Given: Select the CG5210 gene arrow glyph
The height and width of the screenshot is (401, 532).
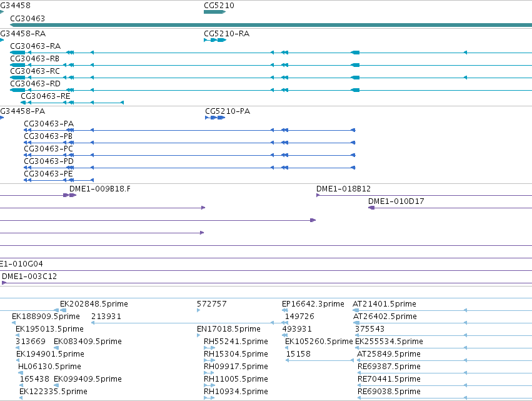Looking at the screenshot, I should click(215, 12).
